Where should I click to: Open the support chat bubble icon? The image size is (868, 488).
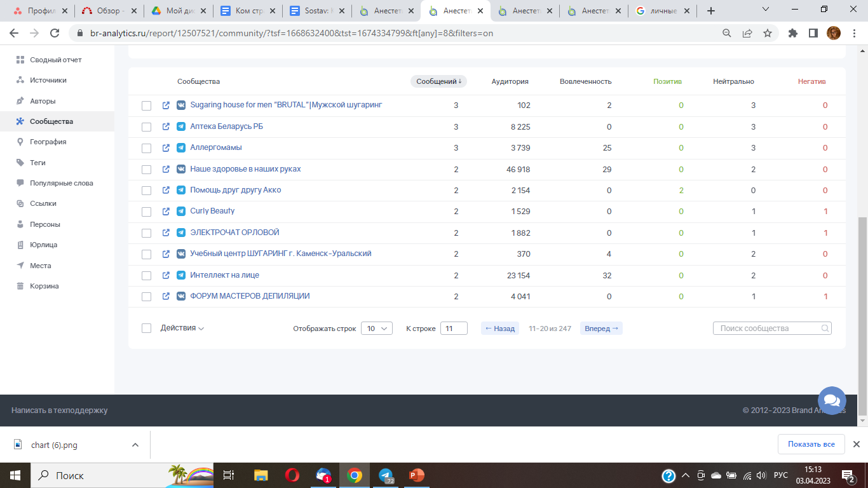tap(831, 401)
